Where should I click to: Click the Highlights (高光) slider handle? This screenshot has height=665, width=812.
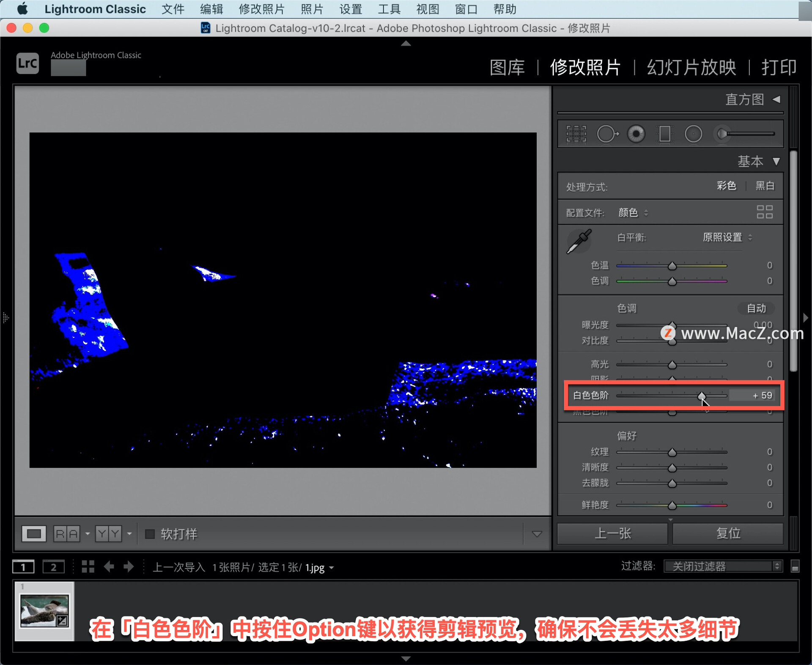pos(672,365)
